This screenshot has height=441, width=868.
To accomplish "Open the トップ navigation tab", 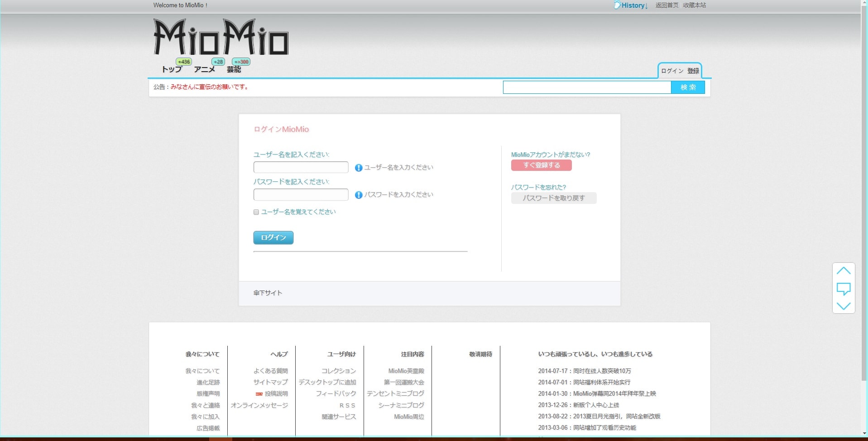I will tap(172, 69).
